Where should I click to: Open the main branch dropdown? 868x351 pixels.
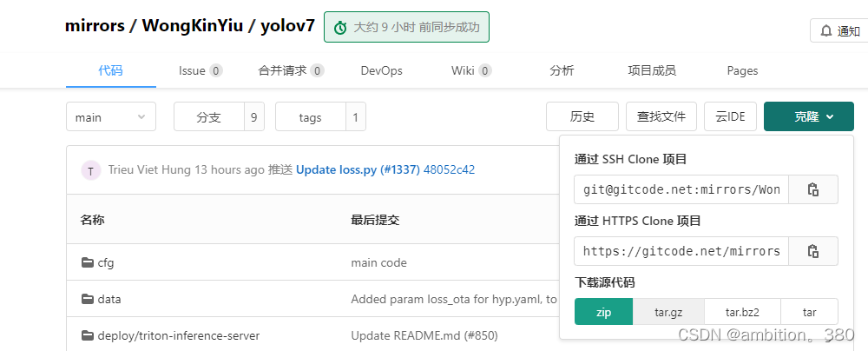pos(111,117)
